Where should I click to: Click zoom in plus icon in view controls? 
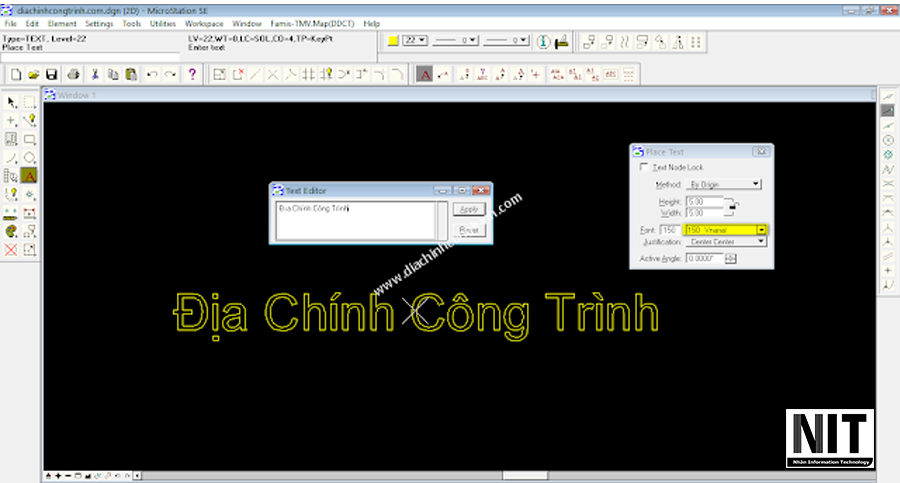pos(58,476)
